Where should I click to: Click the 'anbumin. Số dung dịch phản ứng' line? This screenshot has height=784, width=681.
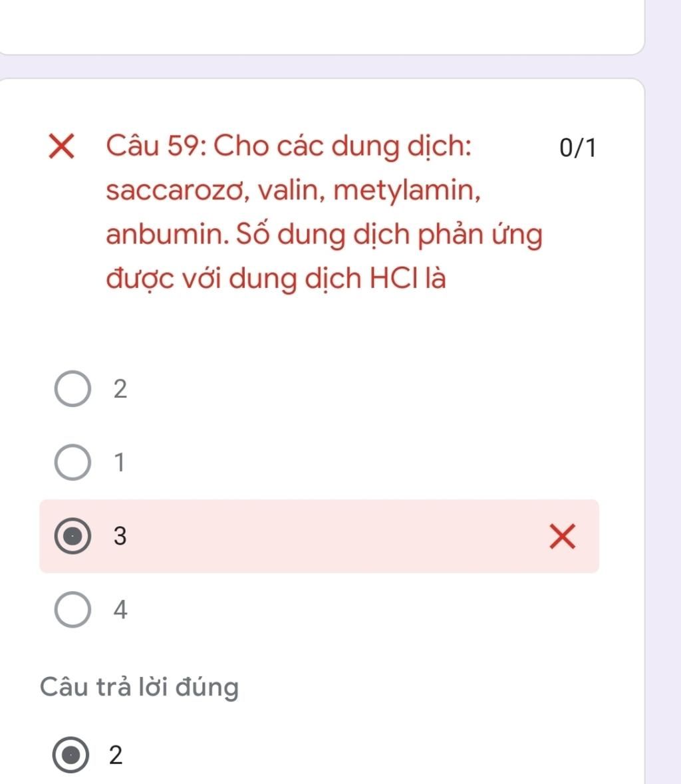click(x=324, y=234)
